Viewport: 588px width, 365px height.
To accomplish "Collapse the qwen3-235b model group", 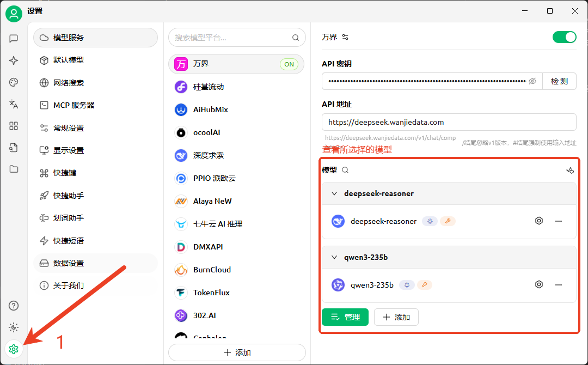I will point(334,257).
